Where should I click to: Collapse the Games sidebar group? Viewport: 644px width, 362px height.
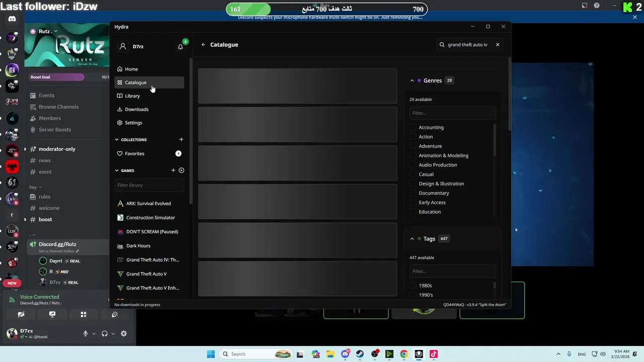coord(117,170)
